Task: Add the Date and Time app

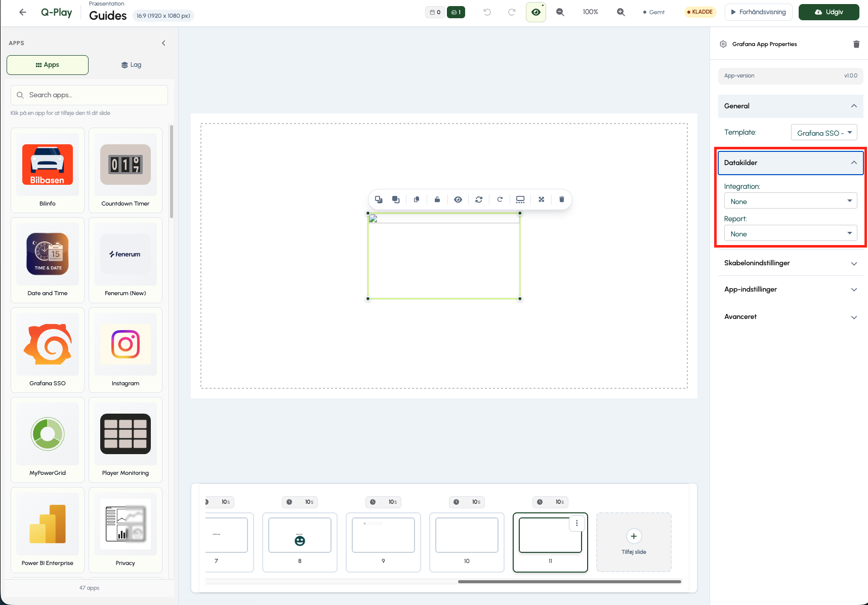Action: pyautogui.click(x=48, y=260)
